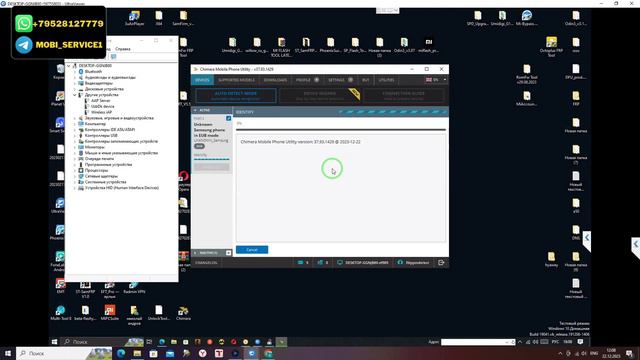
Task: Click the headset support icon in Chimera status bar
Action: [400, 262]
